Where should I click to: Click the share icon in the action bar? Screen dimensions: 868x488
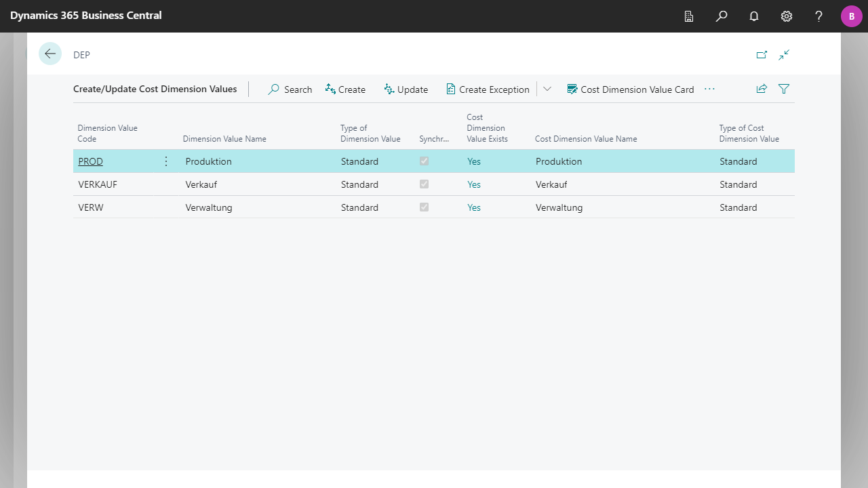(762, 89)
